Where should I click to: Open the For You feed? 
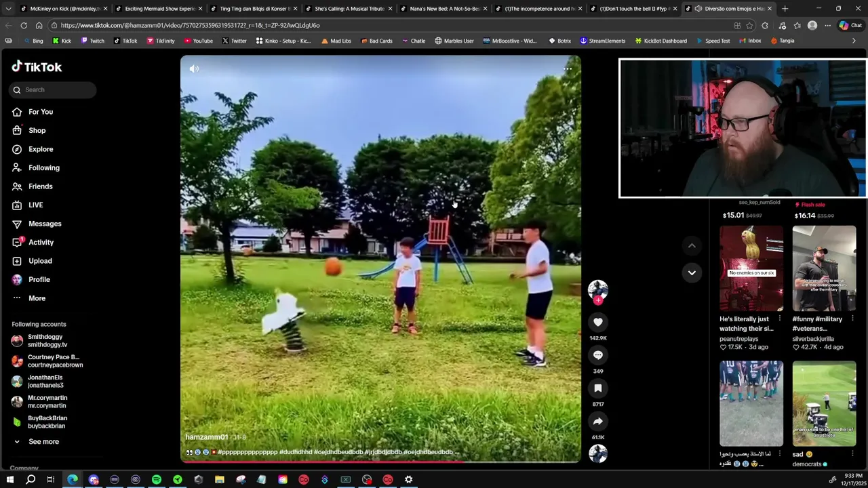coord(41,112)
